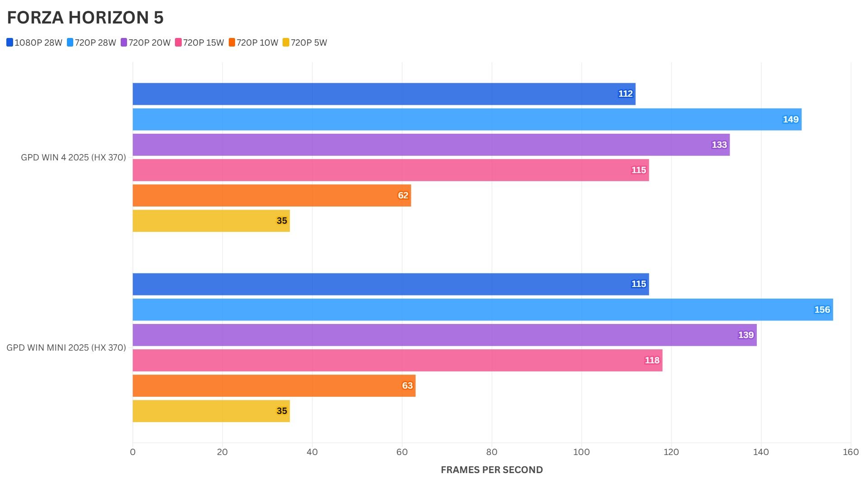
Task: Select the purple bar labeled 139
Action: (444, 335)
